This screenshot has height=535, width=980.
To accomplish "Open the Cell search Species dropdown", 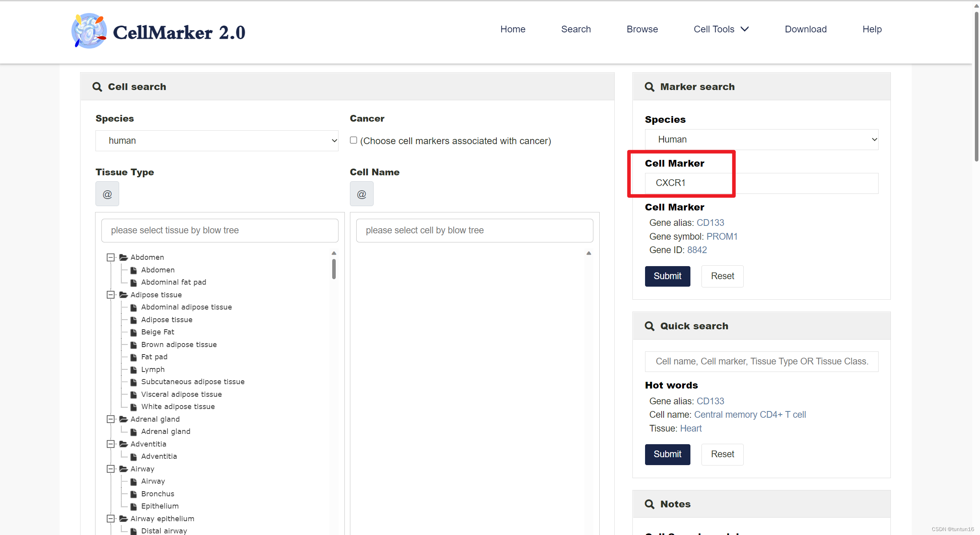I will coord(217,141).
